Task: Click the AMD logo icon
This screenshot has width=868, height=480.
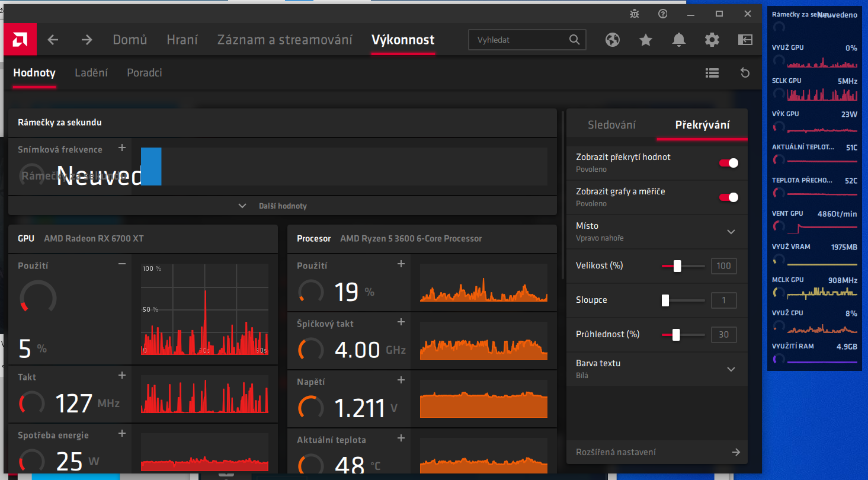Action: coord(20,40)
